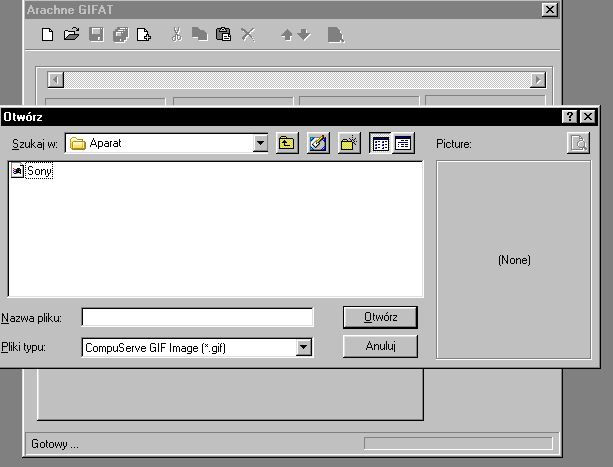Expand the Szukaj w folder dropdown
Screen dimensions: 613x467
pyautogui.click(x=260, y=143)
